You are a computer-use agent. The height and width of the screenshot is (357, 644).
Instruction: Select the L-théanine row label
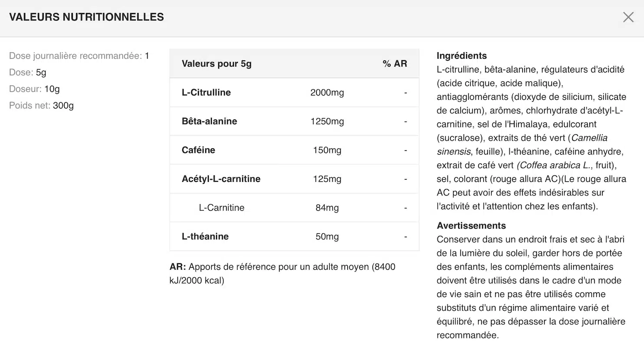tap(205, 236)
